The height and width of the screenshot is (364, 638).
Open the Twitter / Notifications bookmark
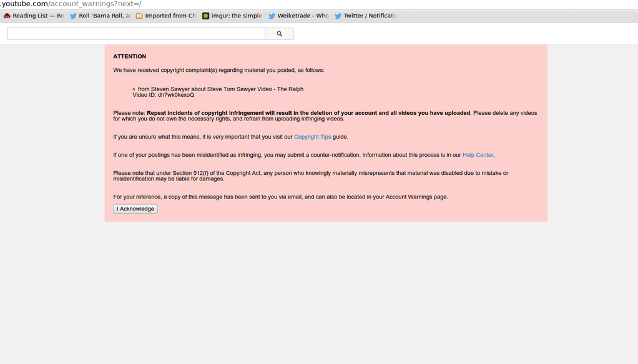pyautogui.click(x=365, y=16)
